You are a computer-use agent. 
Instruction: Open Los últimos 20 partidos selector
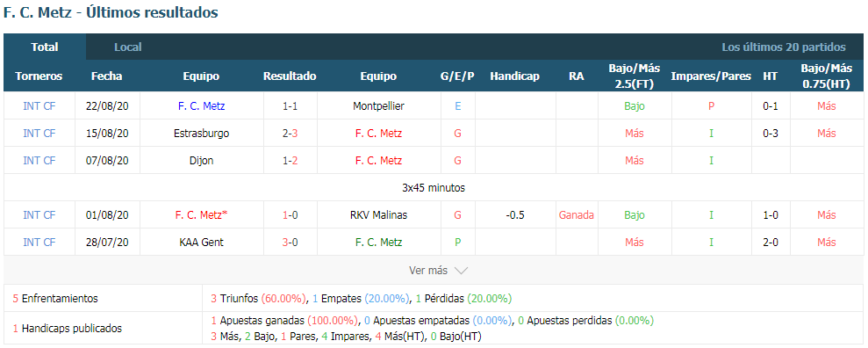tap(783, 47)
